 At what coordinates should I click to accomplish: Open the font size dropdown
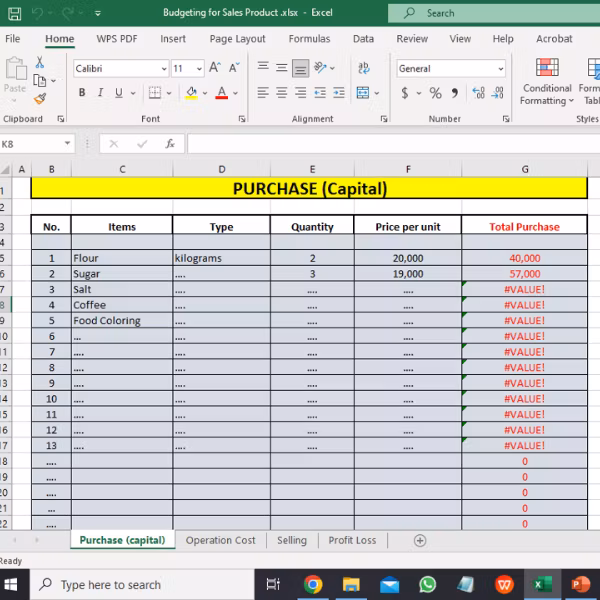click(199, 69)
